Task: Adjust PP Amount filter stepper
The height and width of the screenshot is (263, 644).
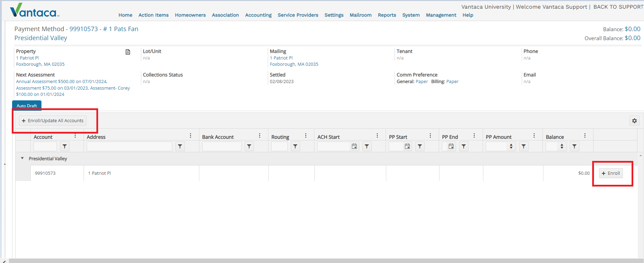Action: [511, 146]
